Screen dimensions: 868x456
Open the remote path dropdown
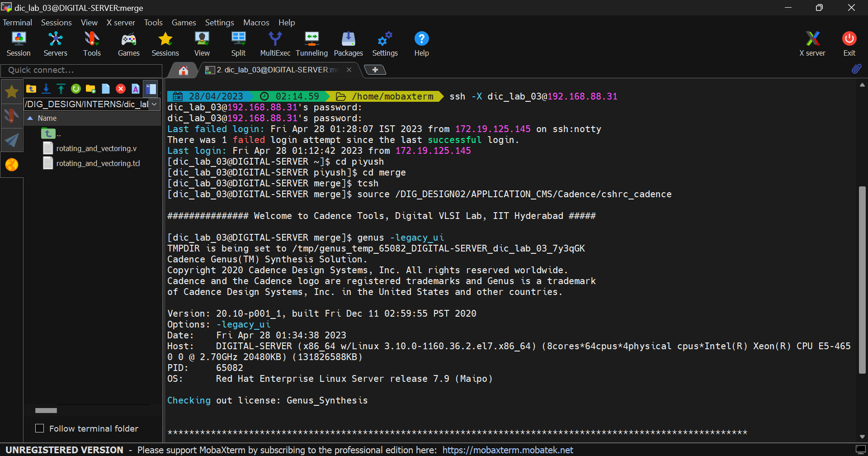[155, 104]
